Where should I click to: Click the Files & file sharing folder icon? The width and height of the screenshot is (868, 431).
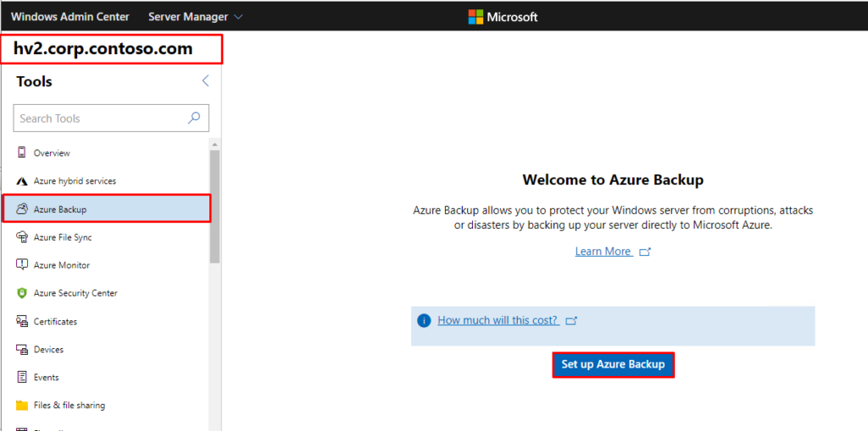22,406
